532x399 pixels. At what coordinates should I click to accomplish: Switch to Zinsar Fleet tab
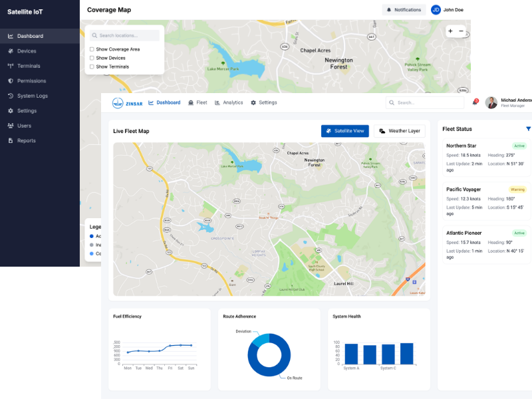pos(198,102)
